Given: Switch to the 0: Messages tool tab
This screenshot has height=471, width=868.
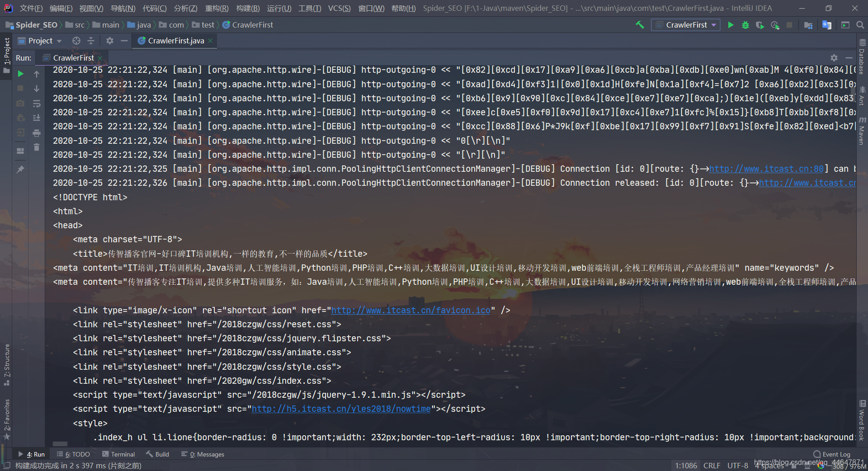Looking at the screenshot, I should coord(203,454).
